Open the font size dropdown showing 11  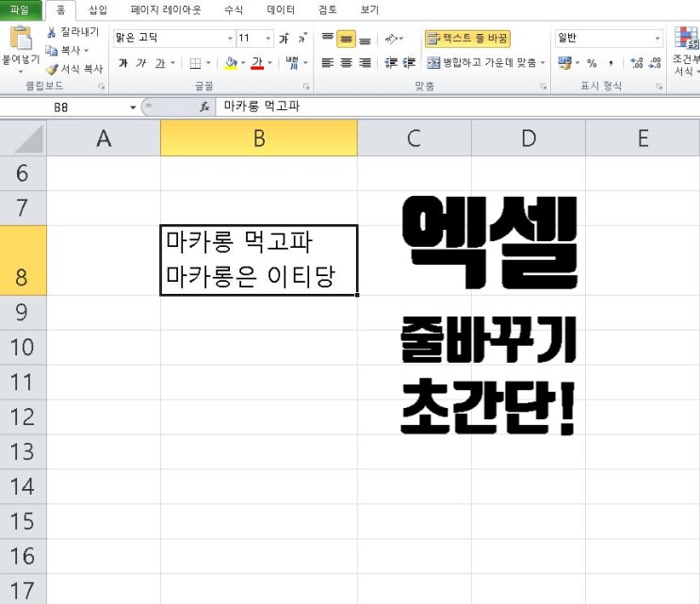tap(268, 39)
